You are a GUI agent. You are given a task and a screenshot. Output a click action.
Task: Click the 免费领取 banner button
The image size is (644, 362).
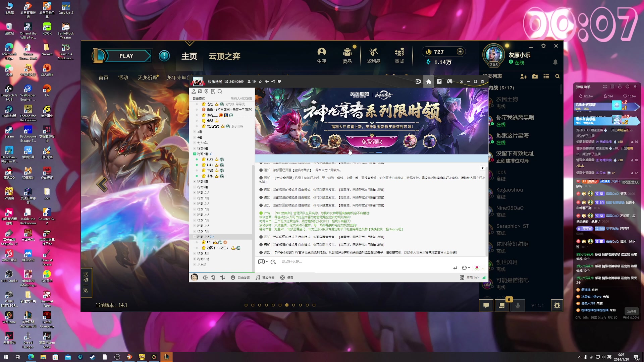click(372, 141)
